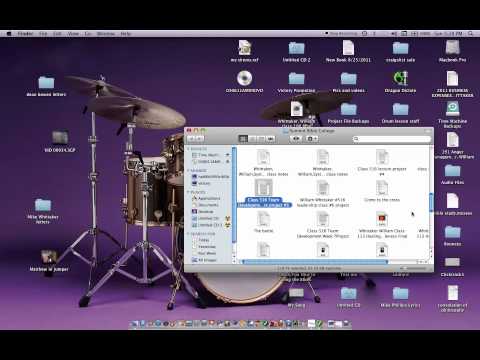
Task: Toggle the toolbar pill button on the Finder title bar
Action: tap(428, 131)
